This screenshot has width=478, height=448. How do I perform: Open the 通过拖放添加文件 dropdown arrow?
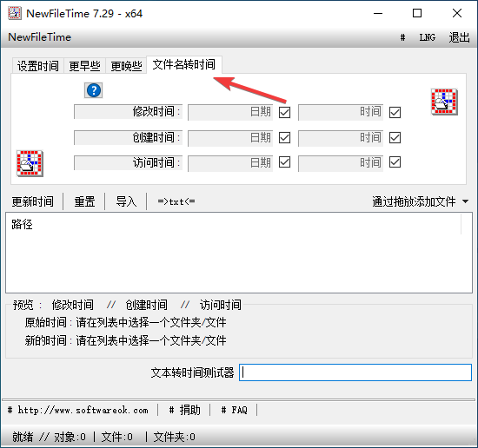click(x=465, y=201)
